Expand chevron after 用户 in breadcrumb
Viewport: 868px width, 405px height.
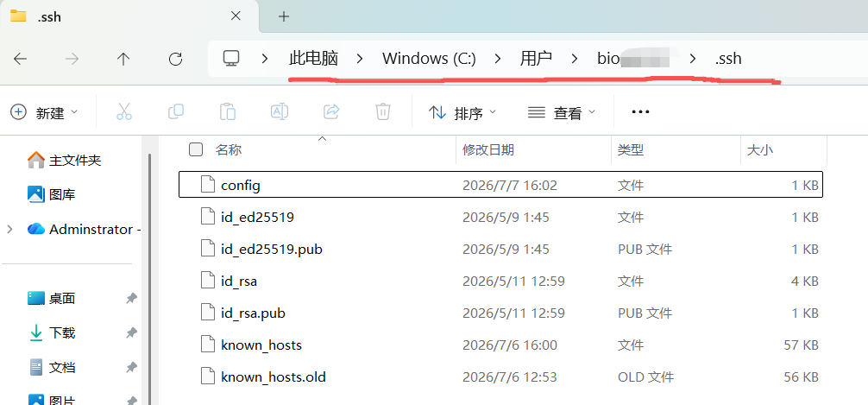point(574,58)
